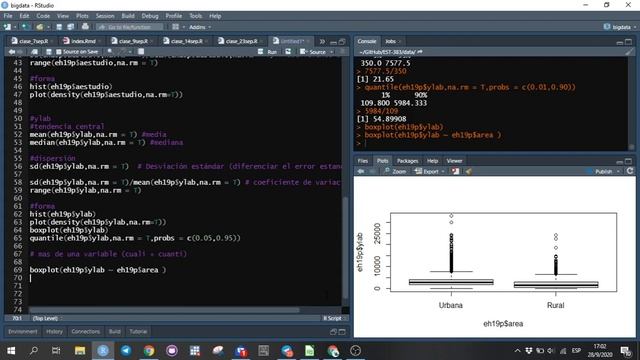Screen dimensions: 640x360
Task: Click the Source button
Action: 313,52
